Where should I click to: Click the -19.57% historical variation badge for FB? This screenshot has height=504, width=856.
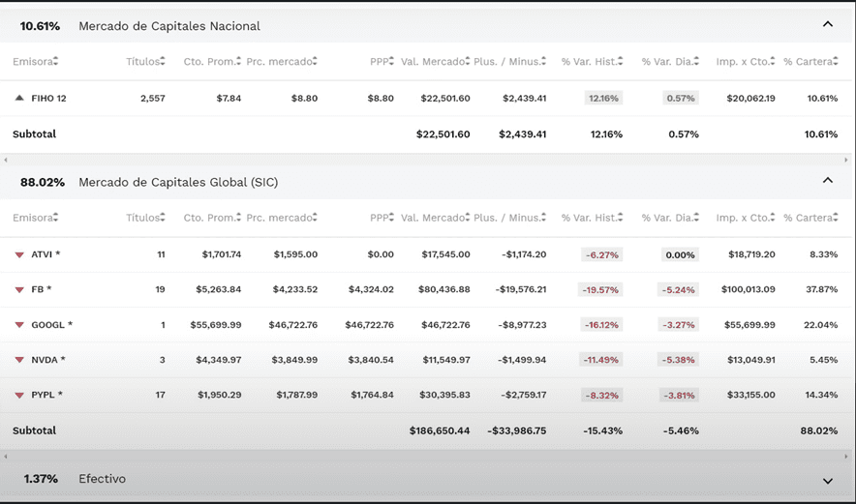tap(602, 290)
